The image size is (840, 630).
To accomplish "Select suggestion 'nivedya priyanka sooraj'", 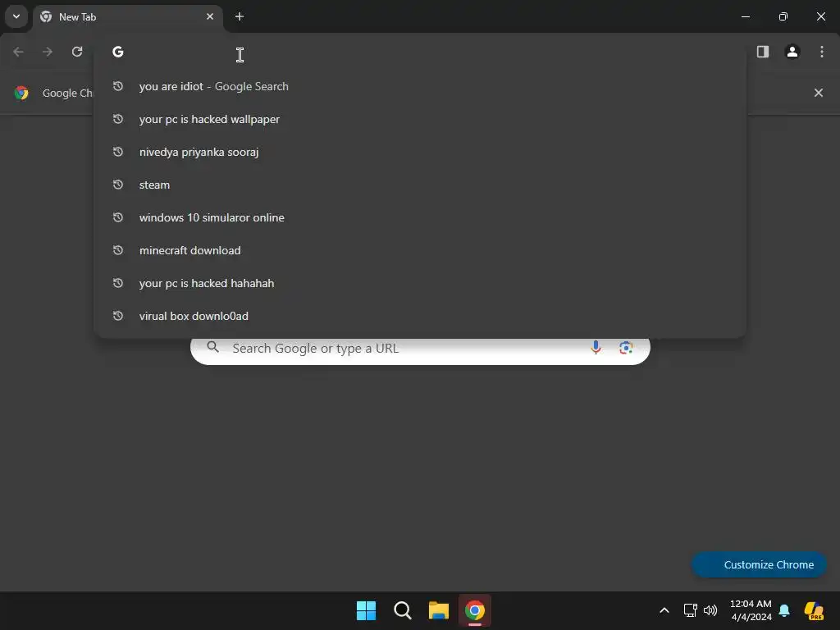I will (x=420, y=152).
